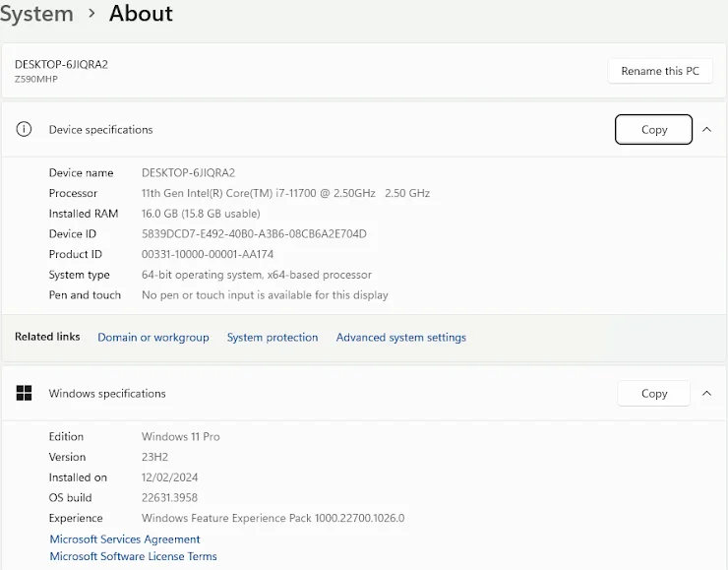Click Rename this PC button
This screenshot has height=570, width=728.
[660, 71]
